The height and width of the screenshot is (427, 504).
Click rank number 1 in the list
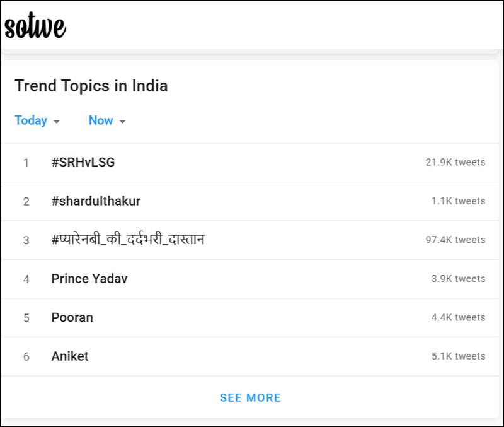26,163
